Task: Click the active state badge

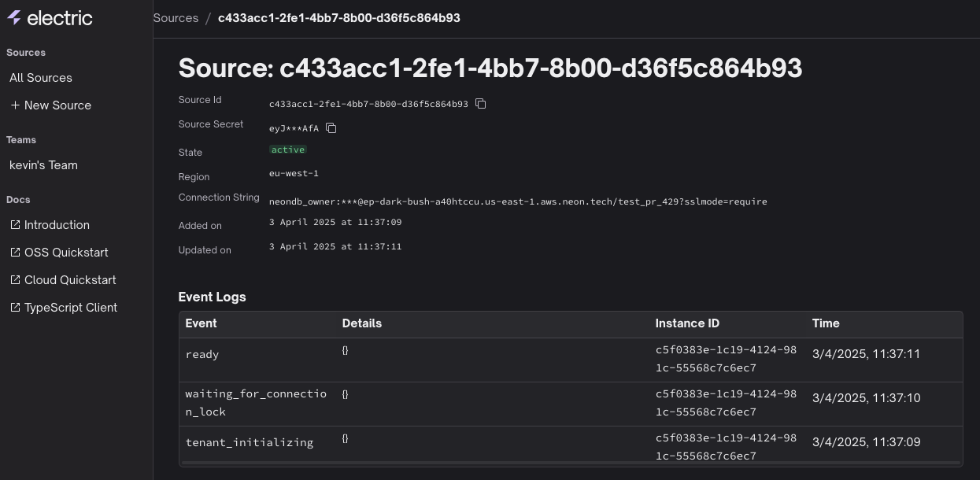Action: 288,150
